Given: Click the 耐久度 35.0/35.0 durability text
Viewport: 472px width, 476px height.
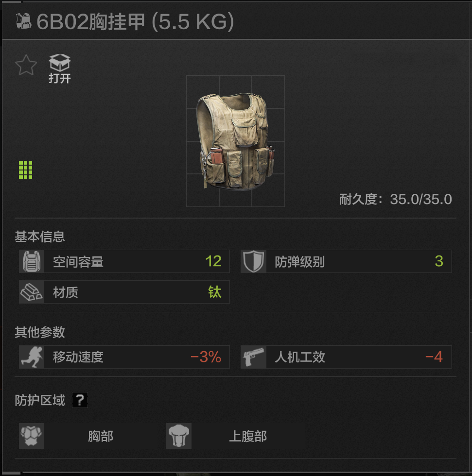Looking at the screenshot, I should tap(396, 200).
